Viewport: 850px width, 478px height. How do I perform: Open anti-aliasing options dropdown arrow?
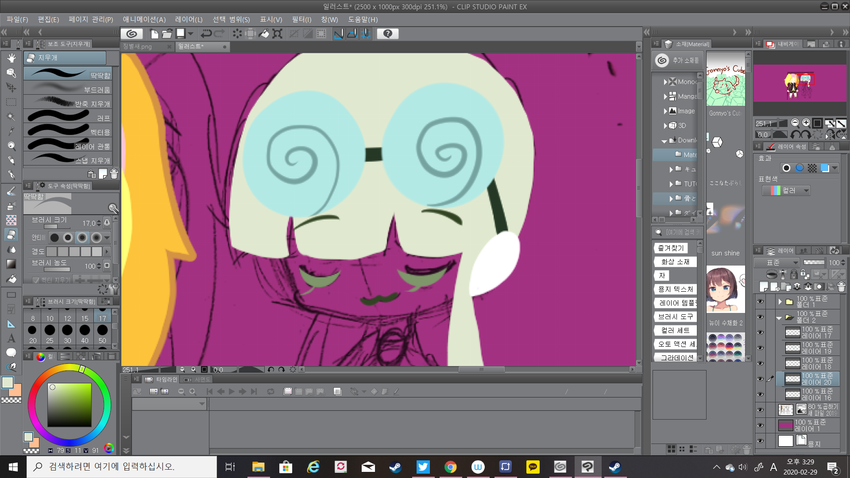(107, 237)
